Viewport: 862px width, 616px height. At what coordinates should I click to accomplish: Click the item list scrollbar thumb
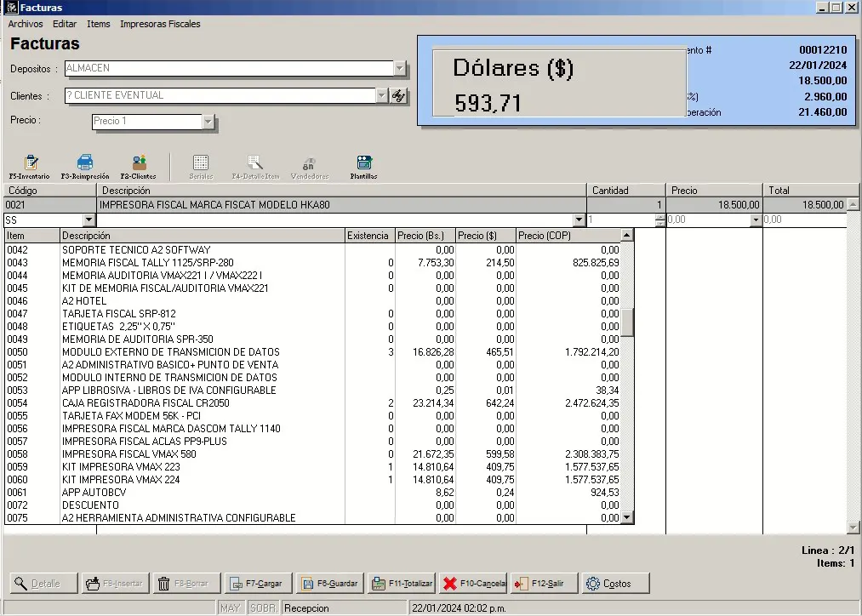pos(626,322)
